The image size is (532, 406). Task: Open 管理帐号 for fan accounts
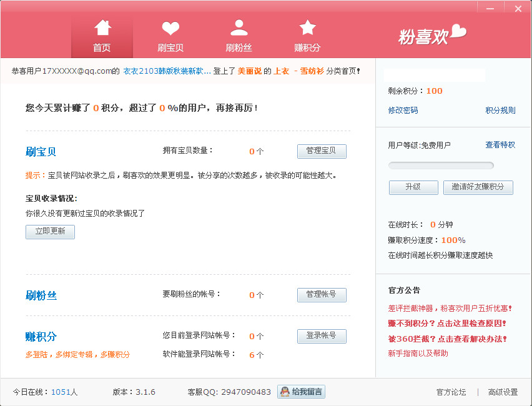point(321,295)
